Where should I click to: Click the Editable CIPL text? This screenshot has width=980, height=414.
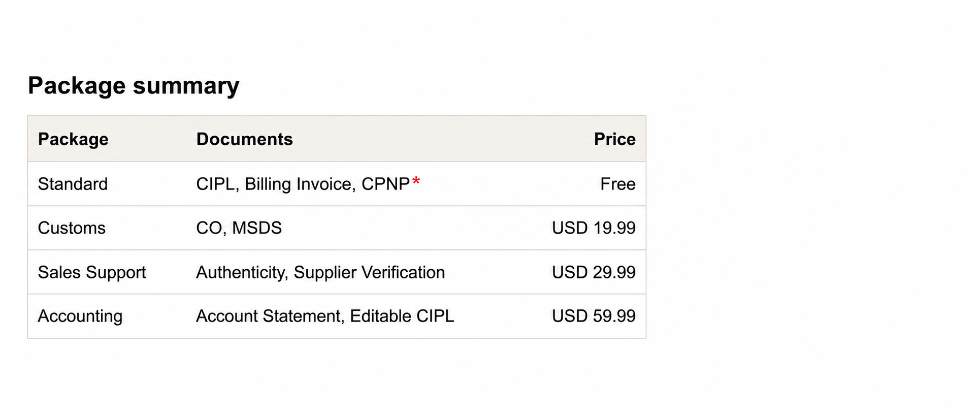(402, 316)
